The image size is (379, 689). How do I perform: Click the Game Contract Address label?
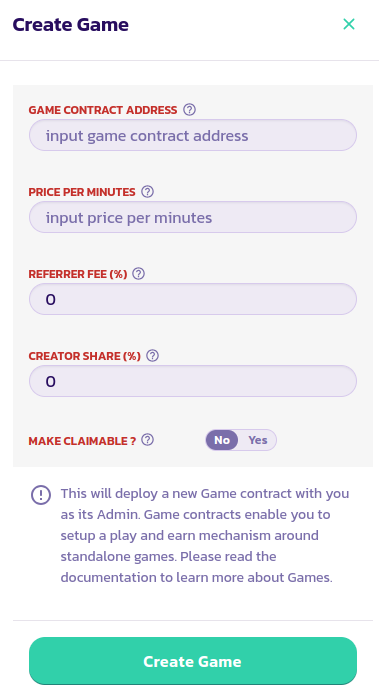tap(103, 110)
